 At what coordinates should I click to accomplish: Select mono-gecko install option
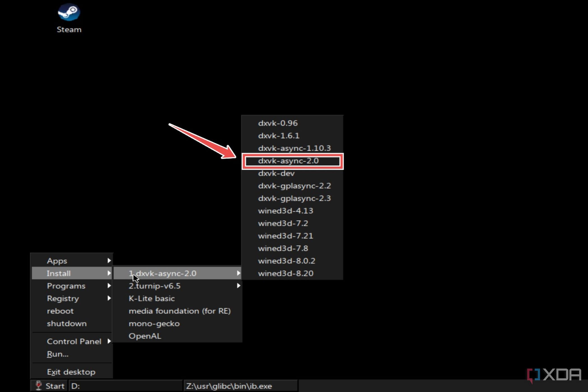[x=153, y=323]
